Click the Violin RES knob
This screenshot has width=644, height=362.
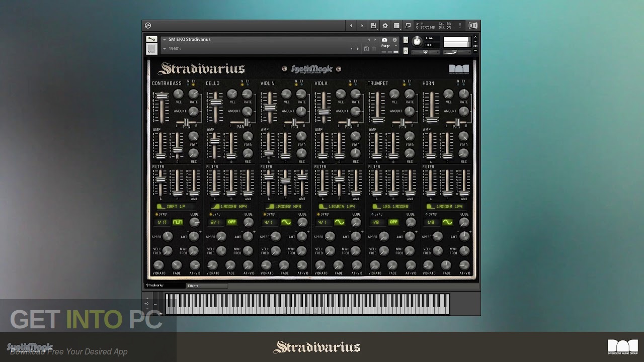pos(301,153)
